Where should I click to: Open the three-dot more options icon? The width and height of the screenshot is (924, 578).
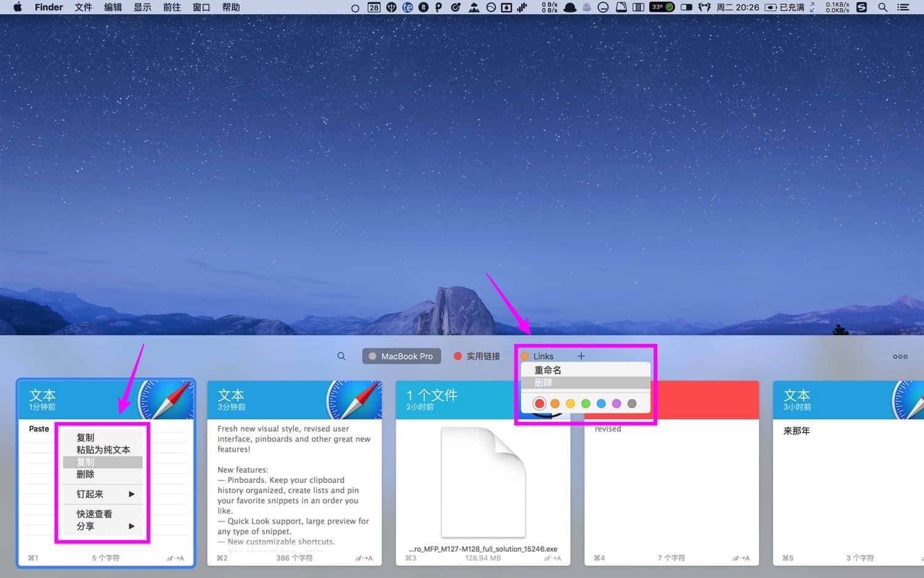900,356
